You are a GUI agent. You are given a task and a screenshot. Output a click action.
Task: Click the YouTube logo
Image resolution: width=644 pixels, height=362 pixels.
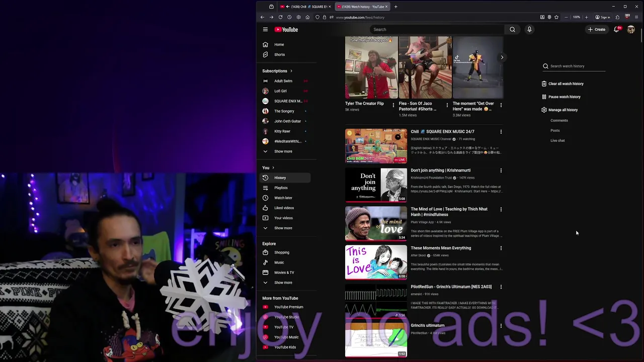(286, 30)
